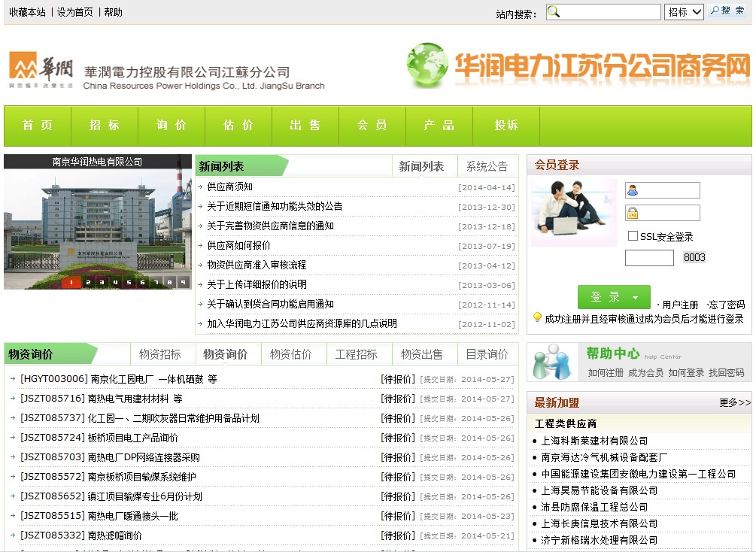
Task: Open the 成为会员 help link
Action: pyautogui.click(x=645, y=373)
